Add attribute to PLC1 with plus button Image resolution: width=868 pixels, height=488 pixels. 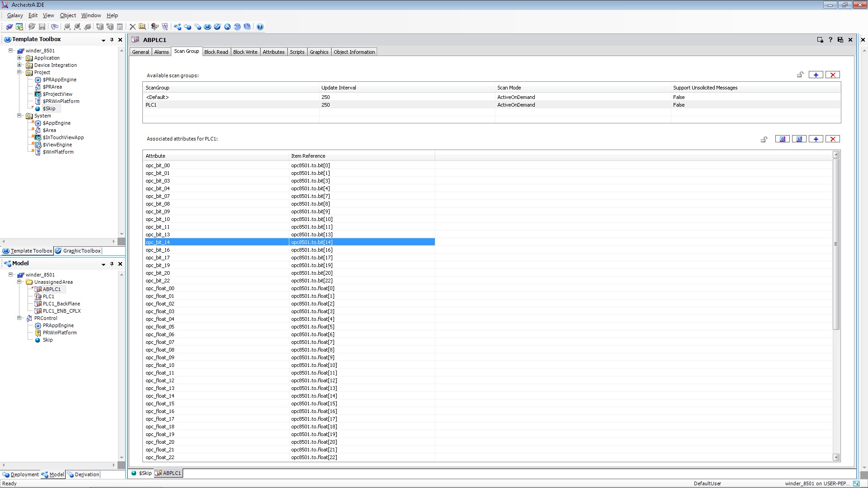816,139
